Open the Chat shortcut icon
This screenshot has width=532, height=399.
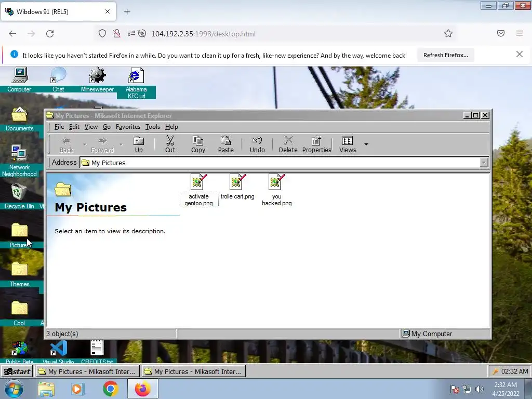58,79
